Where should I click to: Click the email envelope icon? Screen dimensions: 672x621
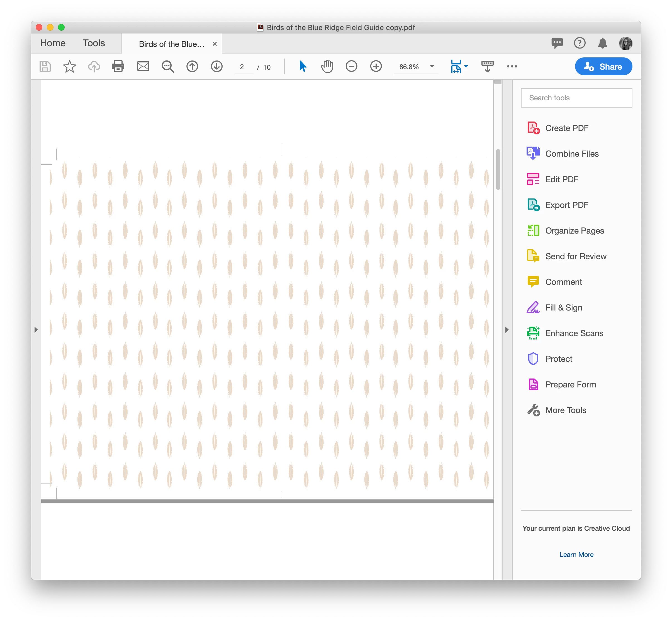pyautogui.click(x=143, y=66)
